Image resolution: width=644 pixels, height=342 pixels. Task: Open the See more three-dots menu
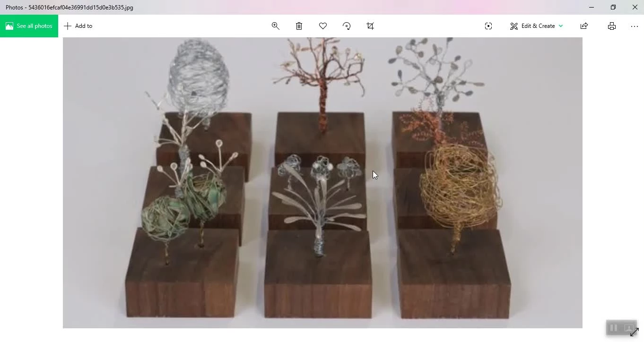point(635,26)
